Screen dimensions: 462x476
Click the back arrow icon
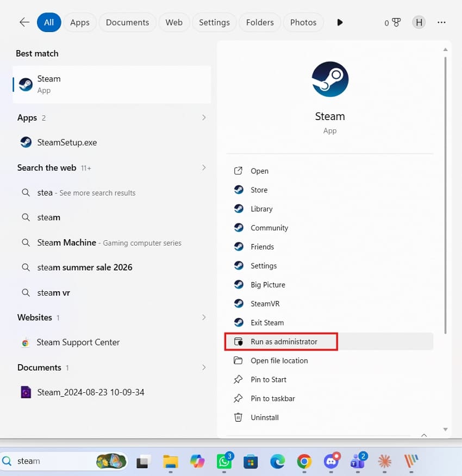pyautogui.click(x=24, y=22)
